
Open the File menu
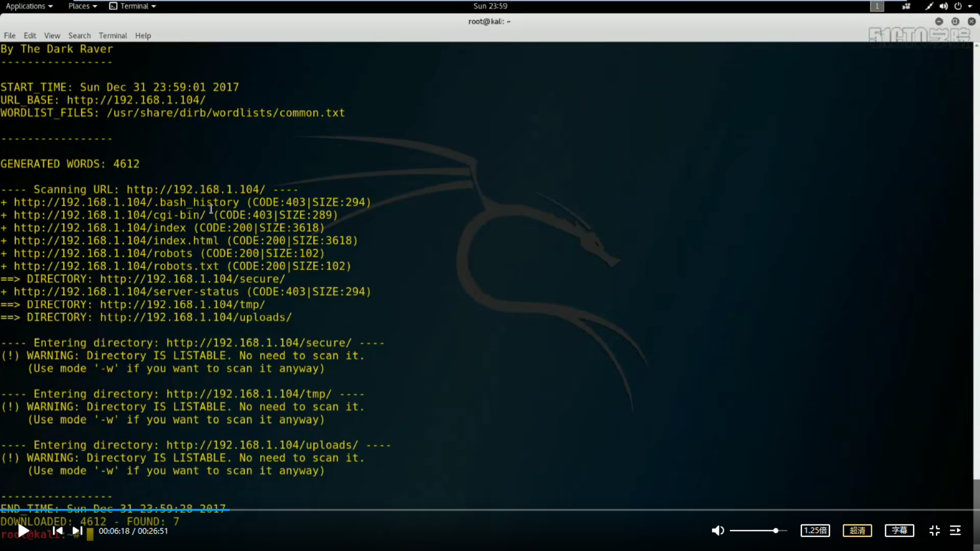(x=10, y=36)
